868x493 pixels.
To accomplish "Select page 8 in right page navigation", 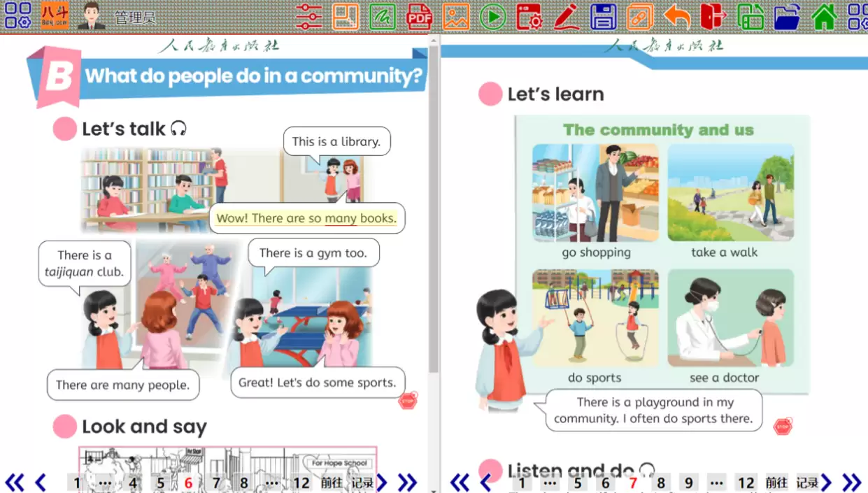I will pos(661,483).
